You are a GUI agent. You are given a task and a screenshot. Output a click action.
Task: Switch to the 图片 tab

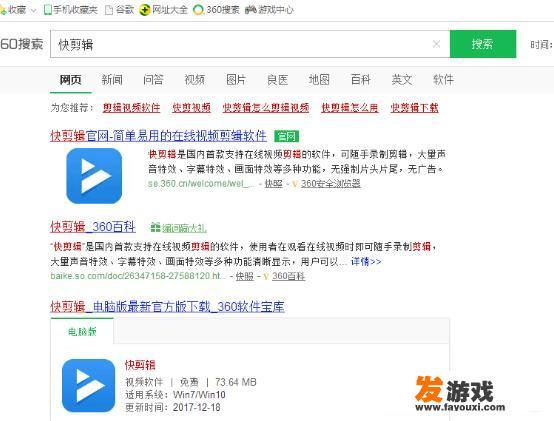coord(236,79)
